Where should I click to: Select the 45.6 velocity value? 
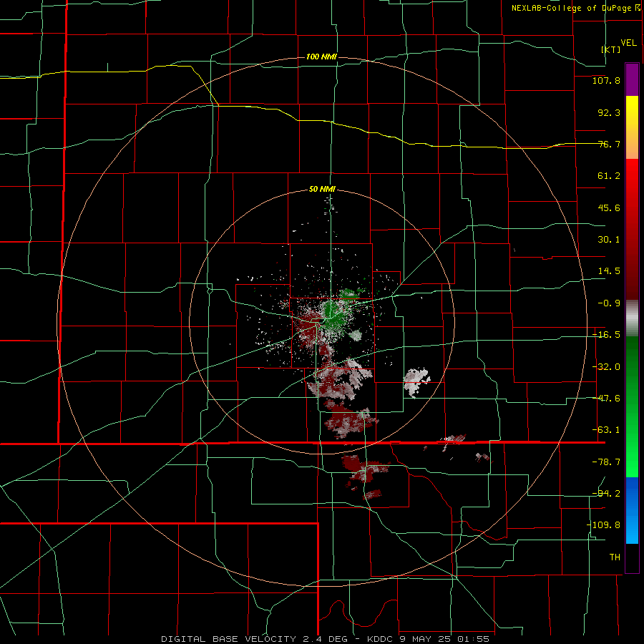click(609, 208)
